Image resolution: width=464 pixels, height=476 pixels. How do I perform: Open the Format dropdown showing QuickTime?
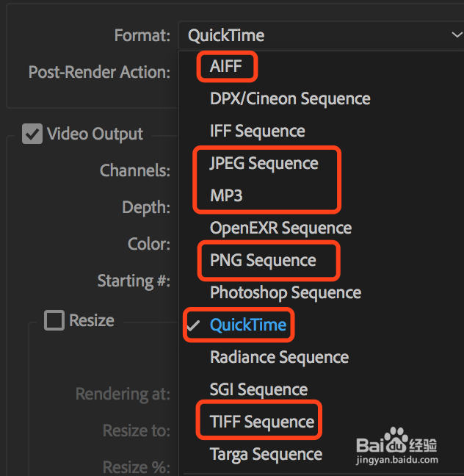[316, 35]
